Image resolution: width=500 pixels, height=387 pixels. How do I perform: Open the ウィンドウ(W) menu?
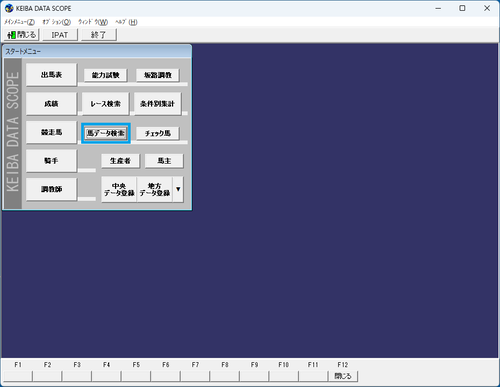(93, 22)
